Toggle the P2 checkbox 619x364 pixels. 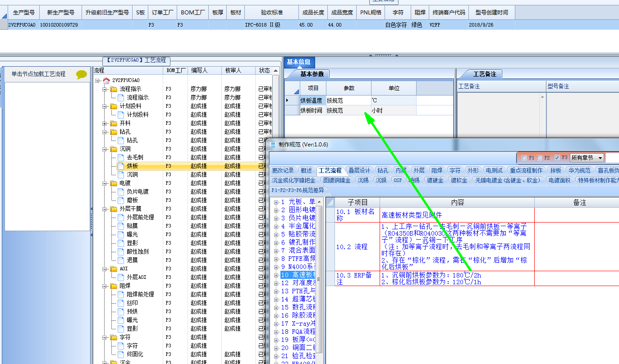(540, 158)
